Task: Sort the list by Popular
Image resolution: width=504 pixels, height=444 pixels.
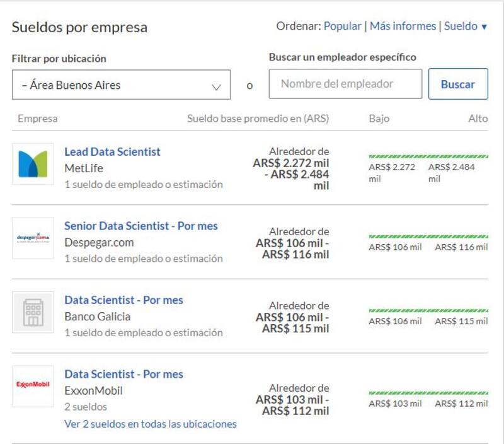Action: [342, 26]
